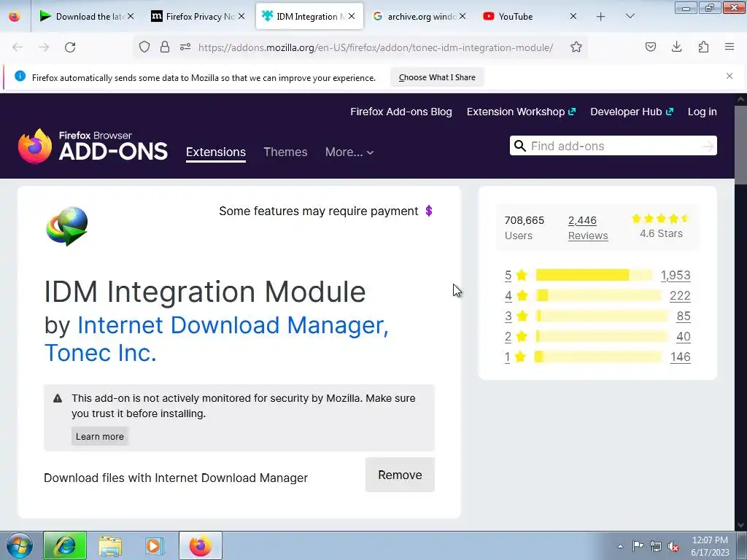
Task: Close the Download the latest tab
Action: [130, 16]
